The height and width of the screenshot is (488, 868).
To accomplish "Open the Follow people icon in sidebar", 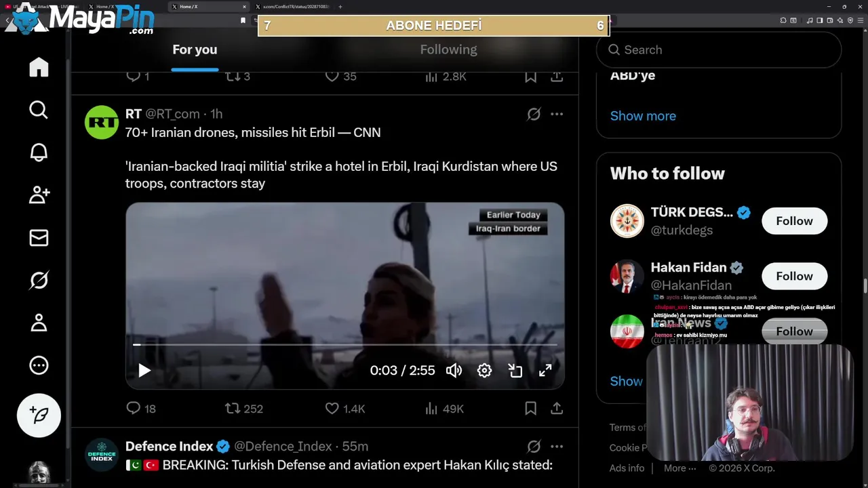I will [39, 195].
